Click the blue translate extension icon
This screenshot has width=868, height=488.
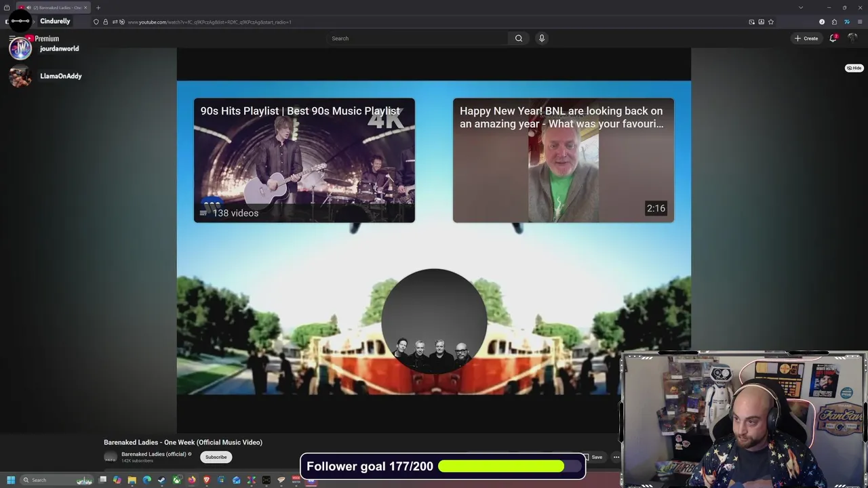tap(847, 22)
